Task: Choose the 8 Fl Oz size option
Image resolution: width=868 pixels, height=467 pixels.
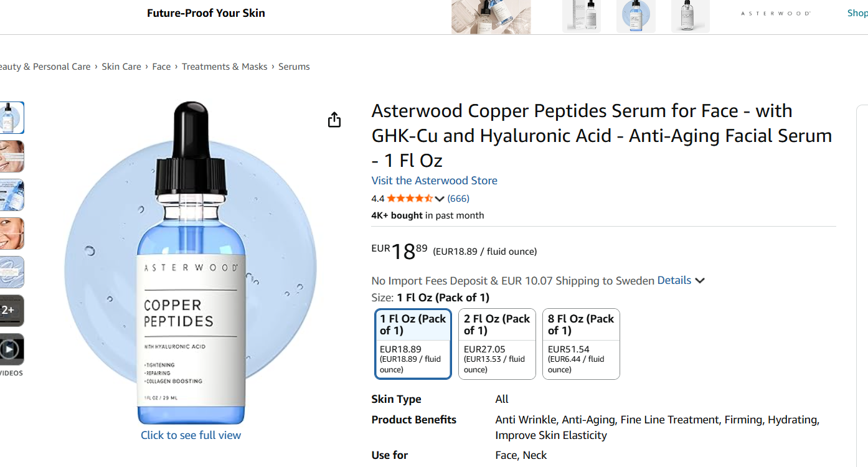Action: [x=581, y=344]
